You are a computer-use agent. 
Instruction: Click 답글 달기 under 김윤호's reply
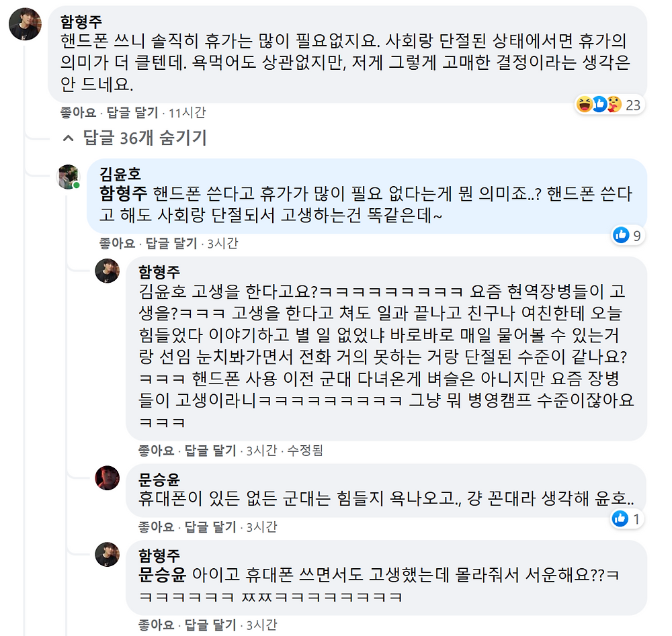click(171, 243)
